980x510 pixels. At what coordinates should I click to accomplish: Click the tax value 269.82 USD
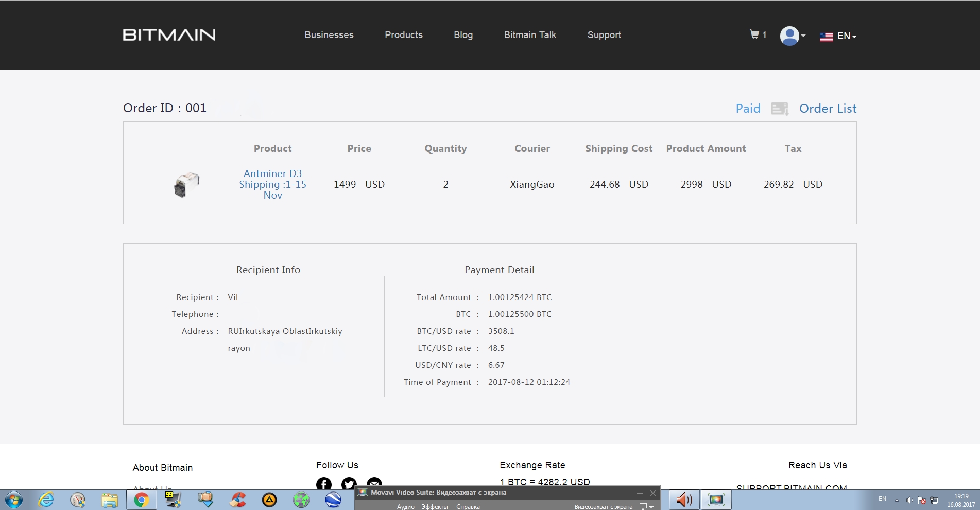tap(793, 184)
